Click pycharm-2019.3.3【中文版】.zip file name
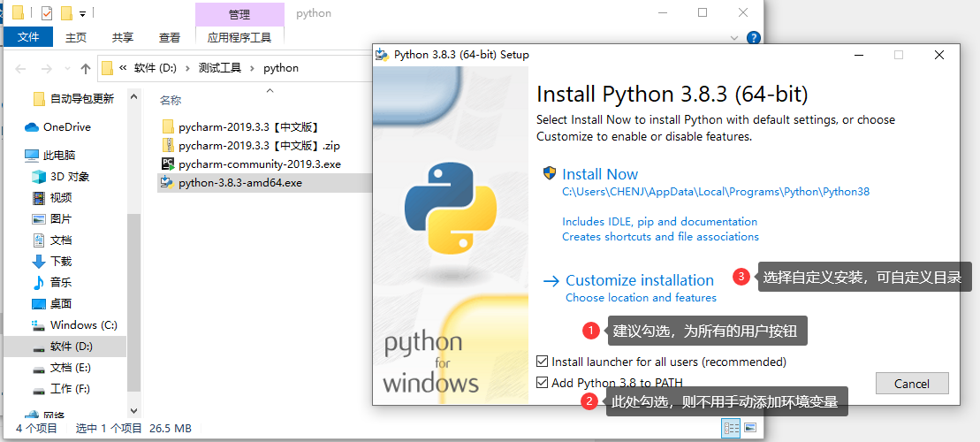This screenshot has width=980, height=442. (x=260, y=146)
